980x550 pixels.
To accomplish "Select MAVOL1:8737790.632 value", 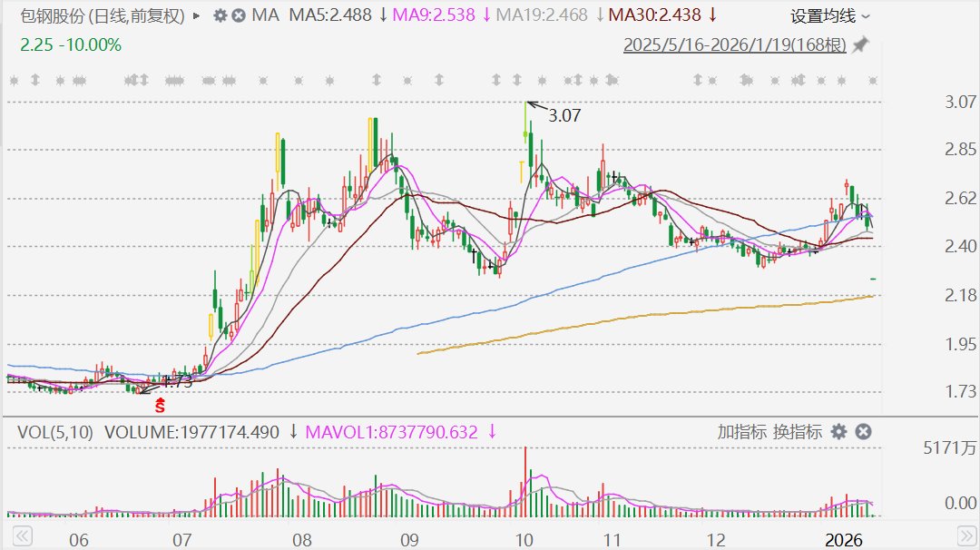I will 391,432.
